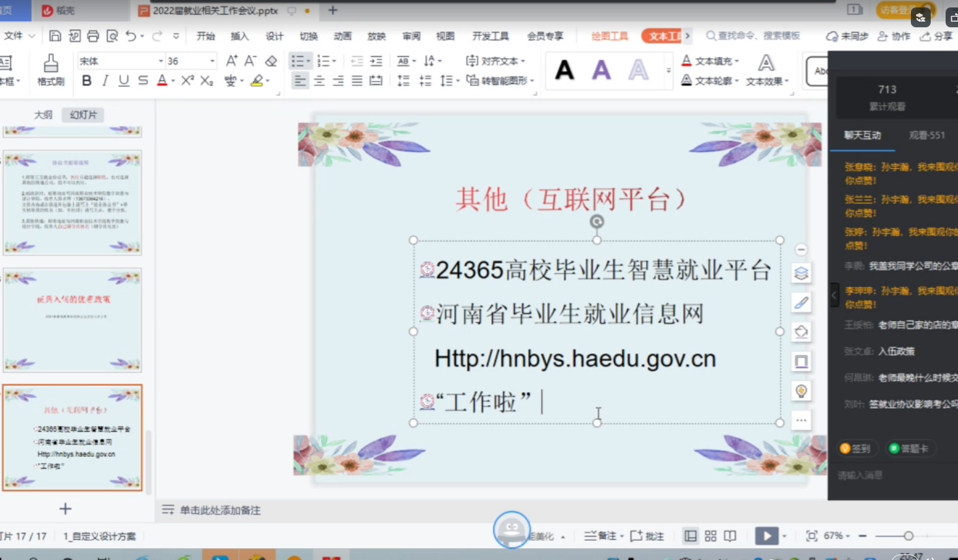Start slideshow with play button
The image size is (958, 560).
(766, 536)
